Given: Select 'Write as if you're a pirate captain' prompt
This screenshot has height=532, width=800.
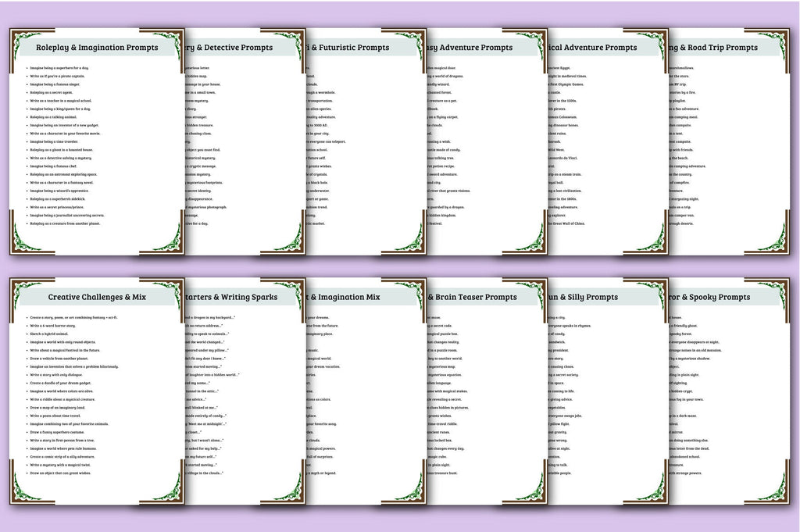Looking at the screenshot, I should tap(57, 76).
